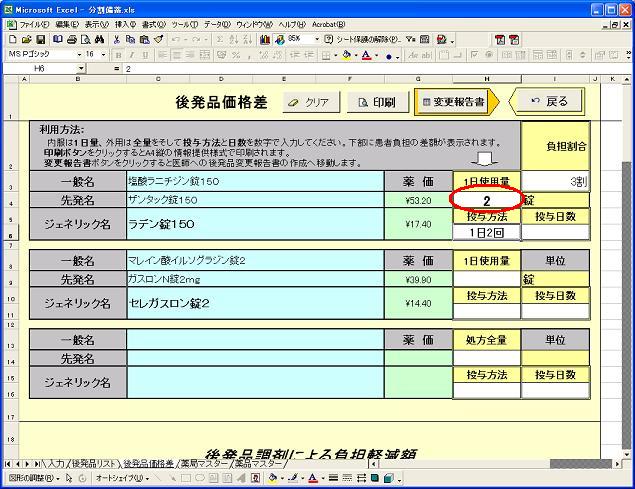The height and width of the screenshot is (489, 635).
Task: Open the データ (Data) menu
Action: [214, 22]
